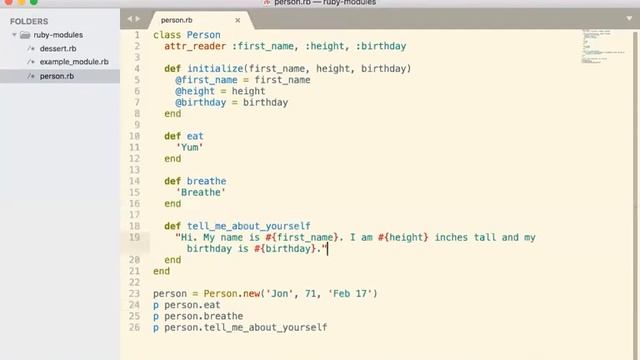The image size is (640, 360).
Task: Click the 'breathe' method name on line 14
Action: [207, 181]
